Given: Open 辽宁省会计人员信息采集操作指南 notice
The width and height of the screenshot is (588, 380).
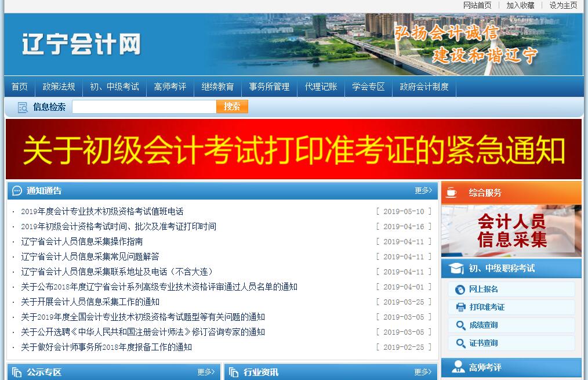Looking at the screenshot, I should point(82,241).
